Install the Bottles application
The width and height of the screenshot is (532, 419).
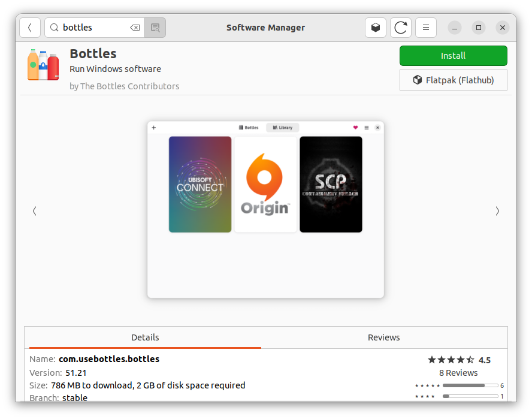pos(454,56)
